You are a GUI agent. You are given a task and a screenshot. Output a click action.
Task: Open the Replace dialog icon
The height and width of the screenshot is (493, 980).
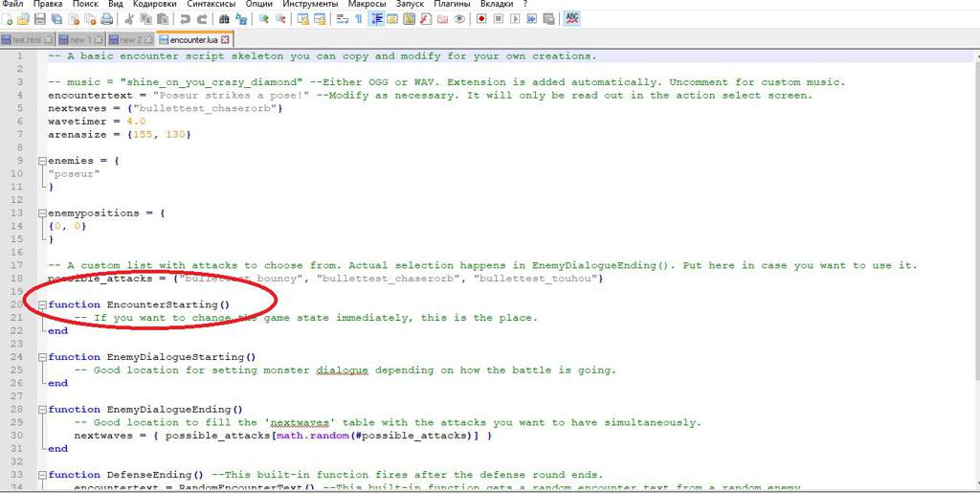coord(241,19)
